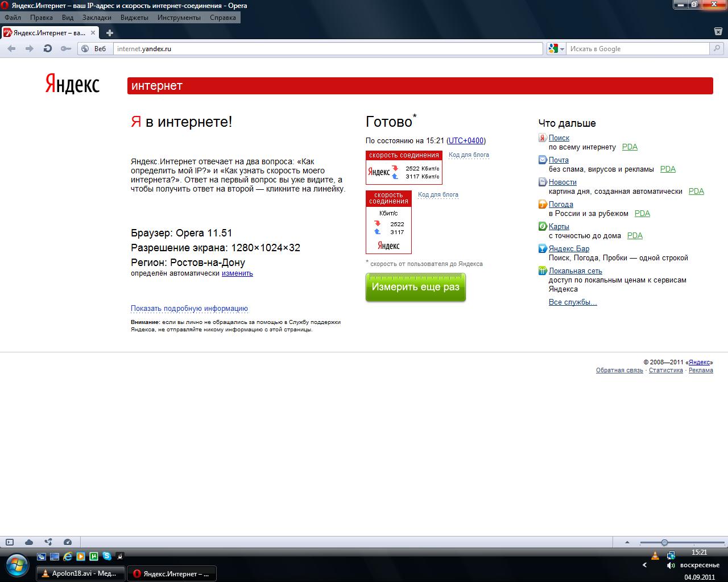Open the closed tabs trash icon
The height and width of the screenshot is (582, 728).
(x=718, y=31)
